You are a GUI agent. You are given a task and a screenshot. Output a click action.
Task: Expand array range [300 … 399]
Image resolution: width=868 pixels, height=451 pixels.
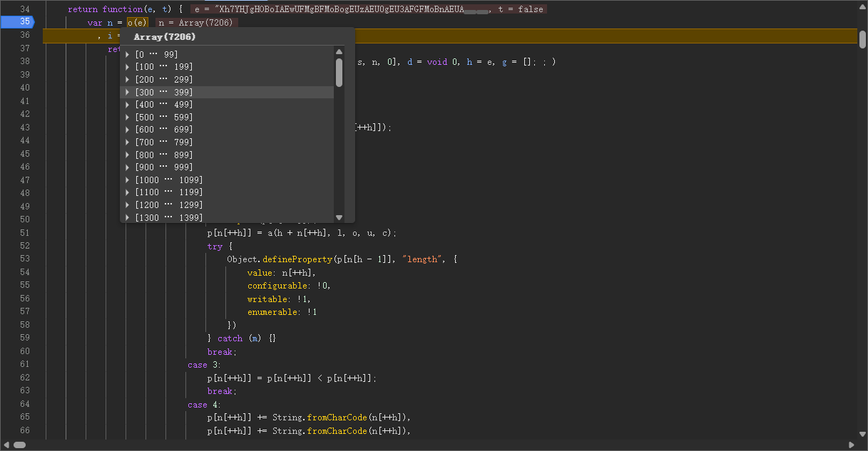click(x=128, y=93)
